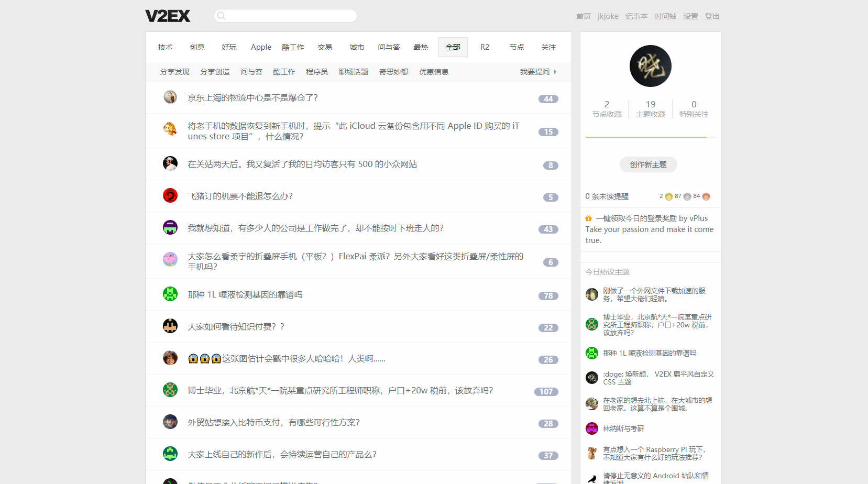Open 时间轴 in the top menu

665,16
